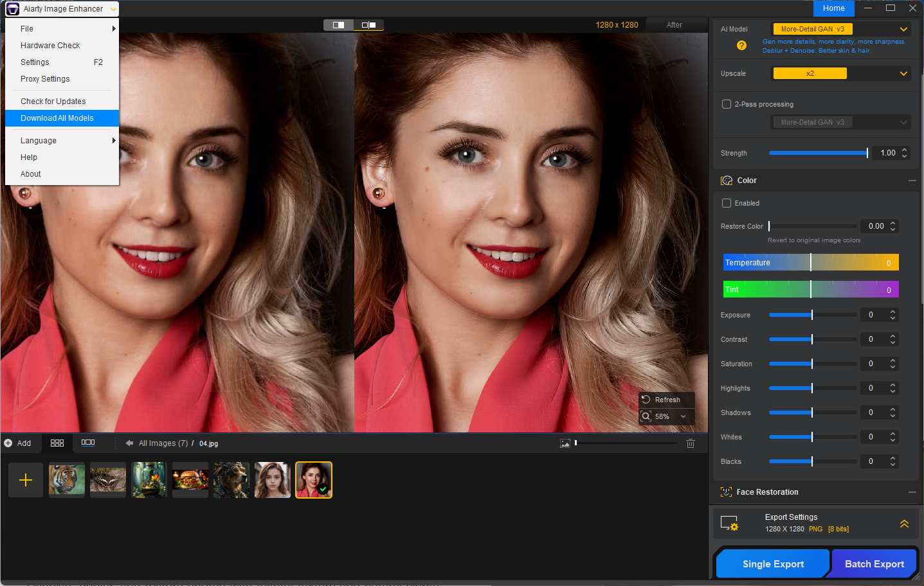Select the split compare view icon
The width and height of the screenshot is (924, 586).
pyautogui.click(x=339, y=25)
